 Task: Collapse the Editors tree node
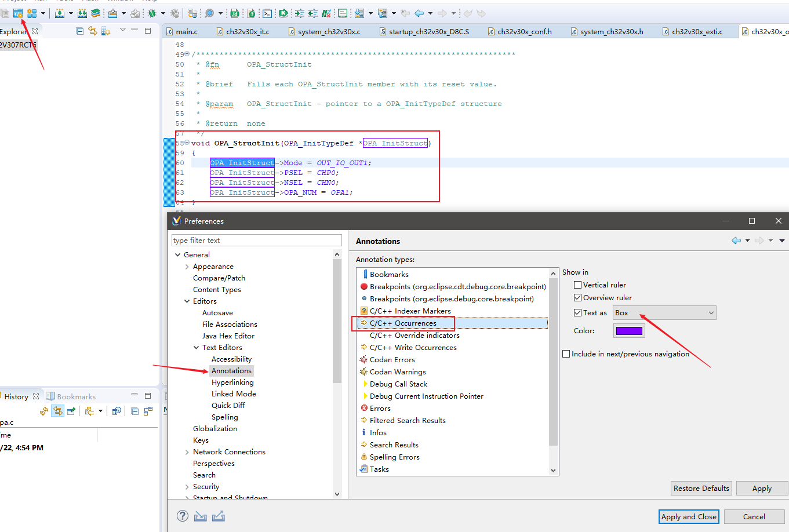coord(187,301)
